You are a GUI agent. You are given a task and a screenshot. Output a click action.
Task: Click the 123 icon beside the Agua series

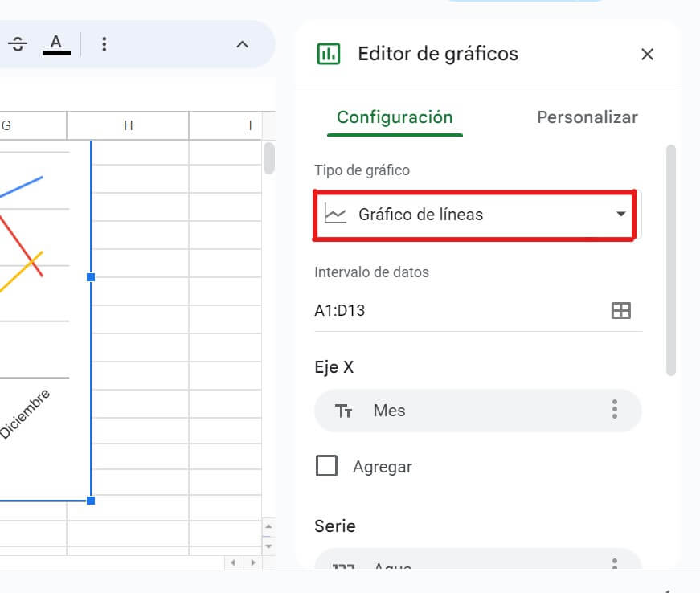click(344, 566)
